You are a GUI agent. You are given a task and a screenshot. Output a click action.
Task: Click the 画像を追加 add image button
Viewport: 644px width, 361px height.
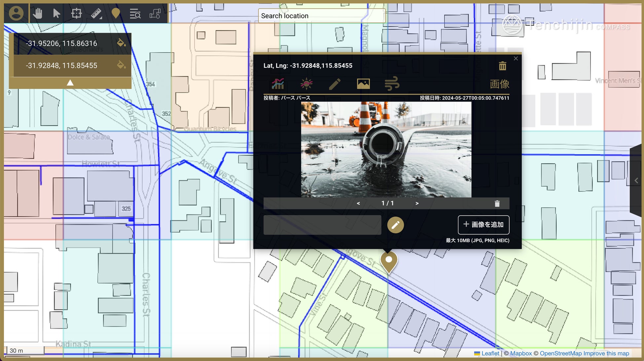point(483,225)
